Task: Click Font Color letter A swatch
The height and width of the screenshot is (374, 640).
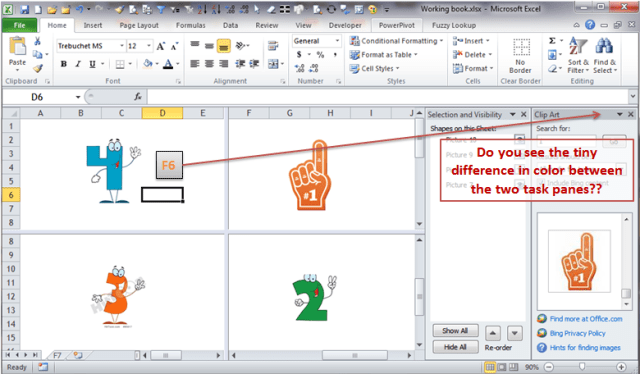Action: pyautogui.click(x=168, y=64)
